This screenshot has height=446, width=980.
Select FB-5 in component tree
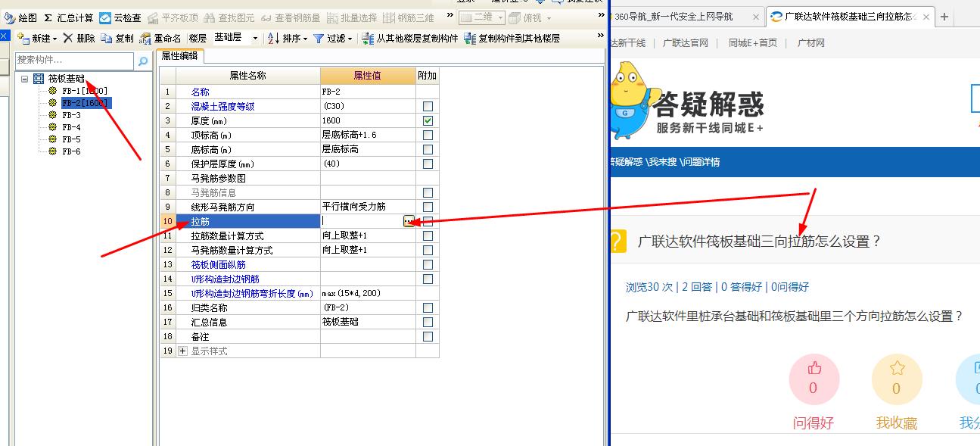point(71,139)
